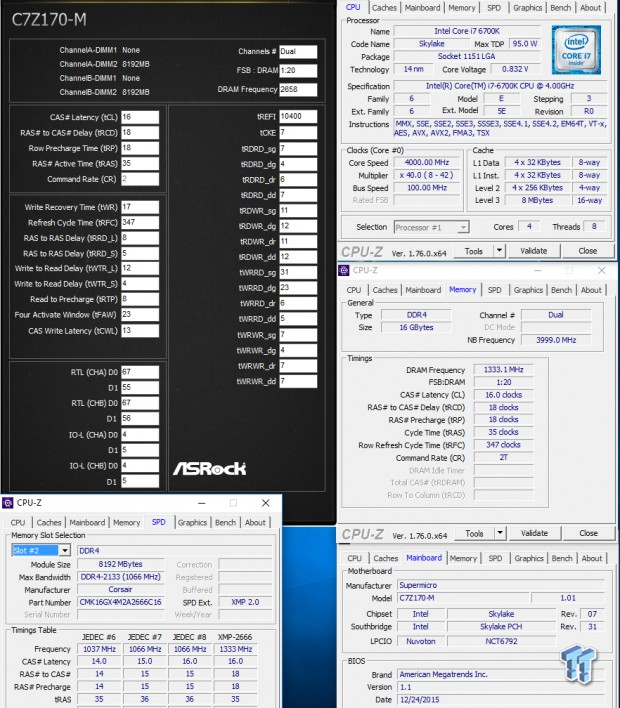Open SPD tab in the Memory timings window
Viewport: 620px width, 708px height.
pos(494,290)
